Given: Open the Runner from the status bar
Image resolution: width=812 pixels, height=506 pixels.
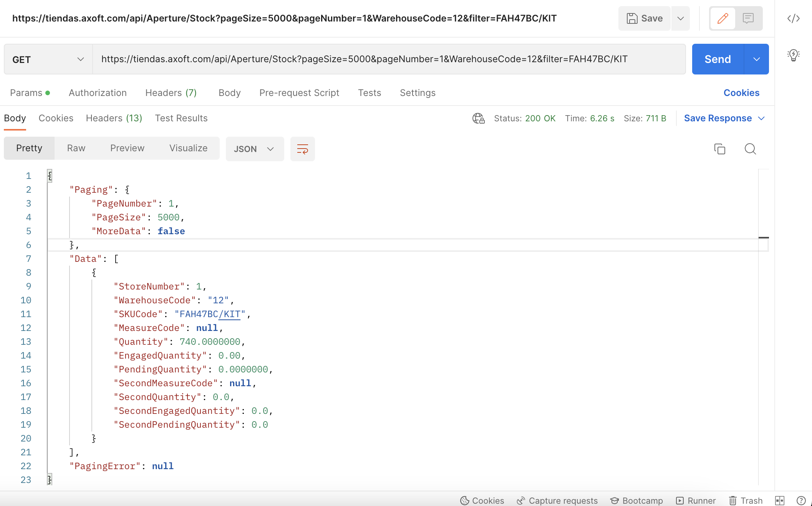Looking at the screenshot, I should click(x=696, y=500).
